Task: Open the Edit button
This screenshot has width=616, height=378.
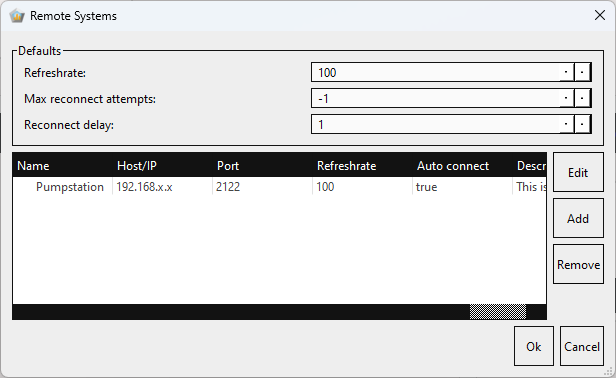Action: click(578, 172)
